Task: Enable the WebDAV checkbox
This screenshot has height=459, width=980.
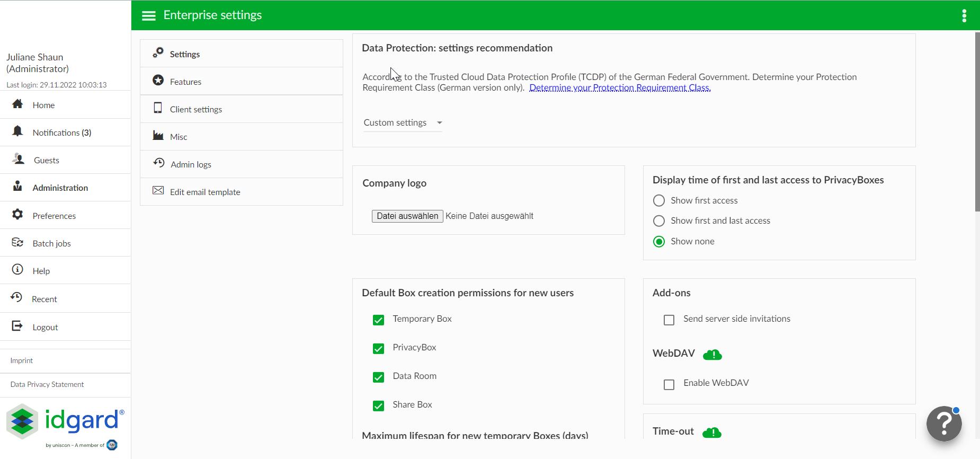Action: [x=669, y=384]
